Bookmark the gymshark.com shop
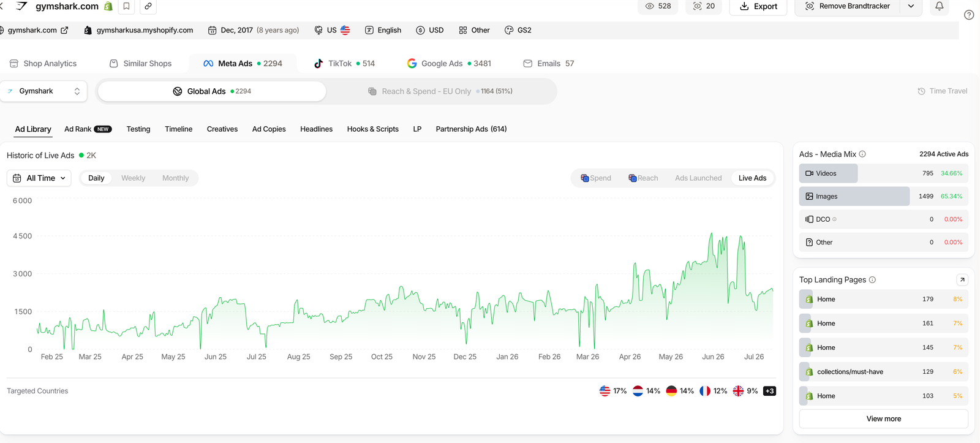The height and width of the screenshot is (443, 980). (x=126, y=6)
